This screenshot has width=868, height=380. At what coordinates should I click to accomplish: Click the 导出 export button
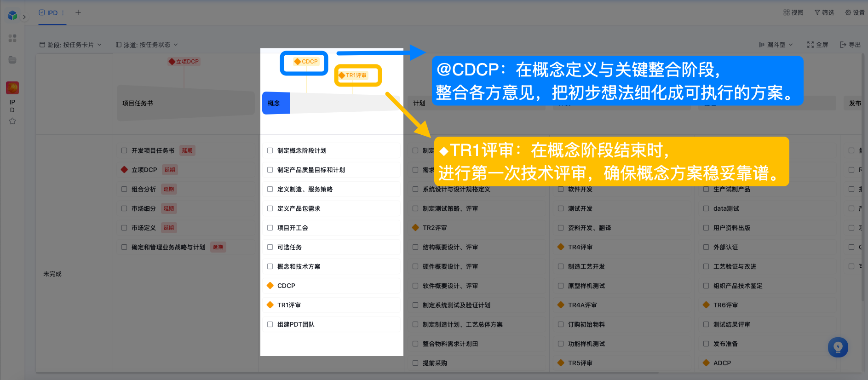(850, 45)
